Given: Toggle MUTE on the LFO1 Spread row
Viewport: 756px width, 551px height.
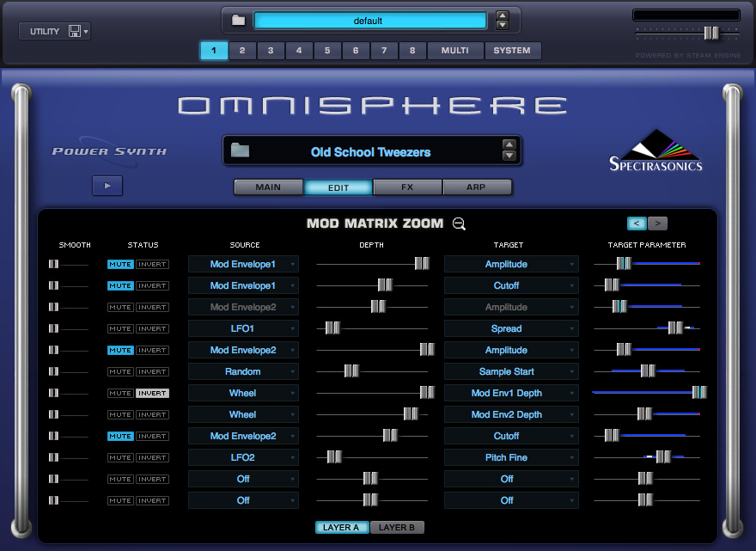Looking at the screenshot, I should tap(120, 328).
